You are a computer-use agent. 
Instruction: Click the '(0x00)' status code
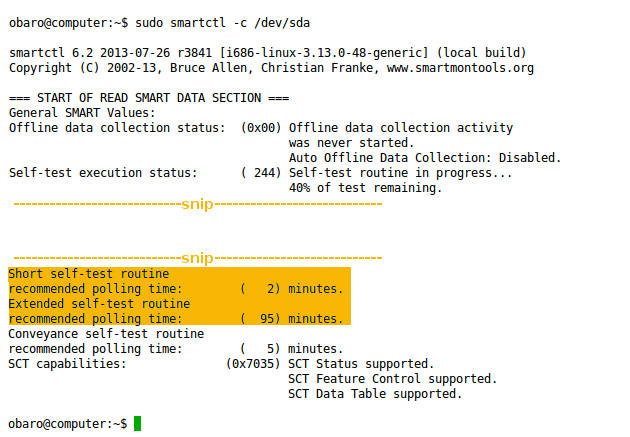click(x=261, y=128)
